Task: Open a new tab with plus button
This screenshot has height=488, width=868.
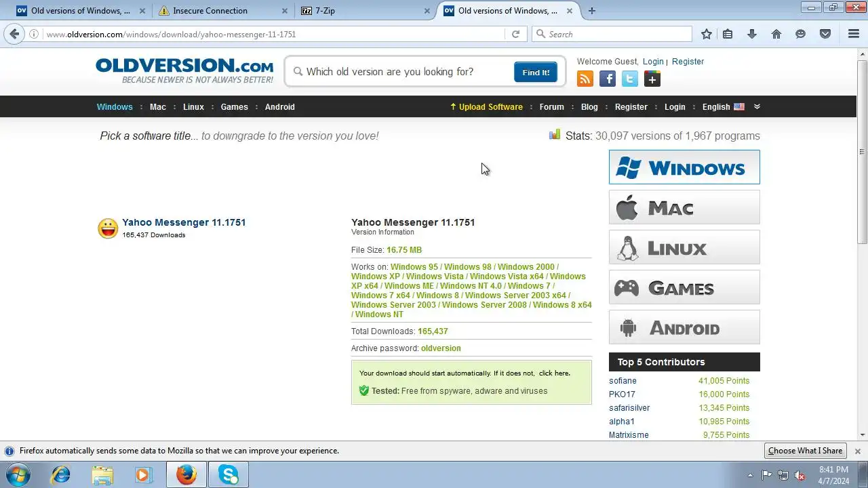Action: 592,11
